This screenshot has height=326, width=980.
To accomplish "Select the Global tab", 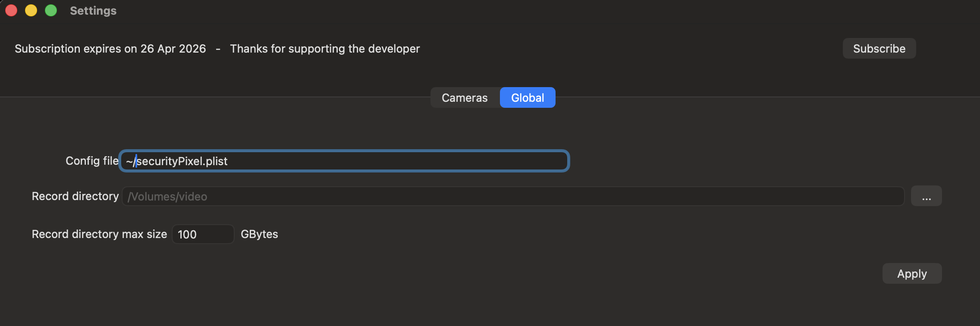I will click(527, 98).
